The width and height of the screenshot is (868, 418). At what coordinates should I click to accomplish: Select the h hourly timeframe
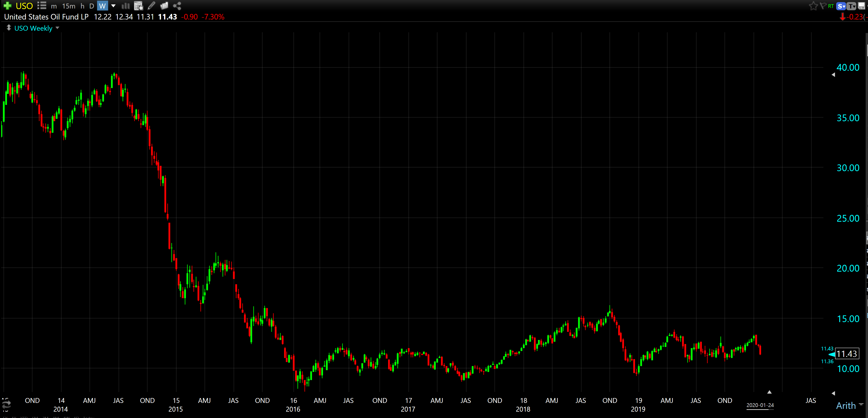tap(83, 6)
